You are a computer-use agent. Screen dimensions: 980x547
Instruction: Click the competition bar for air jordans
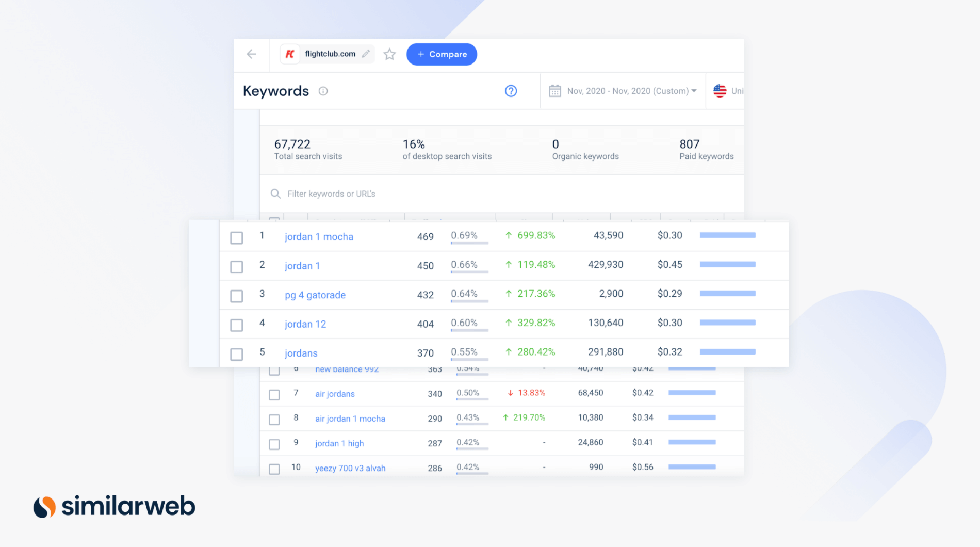tap(692, 393)
